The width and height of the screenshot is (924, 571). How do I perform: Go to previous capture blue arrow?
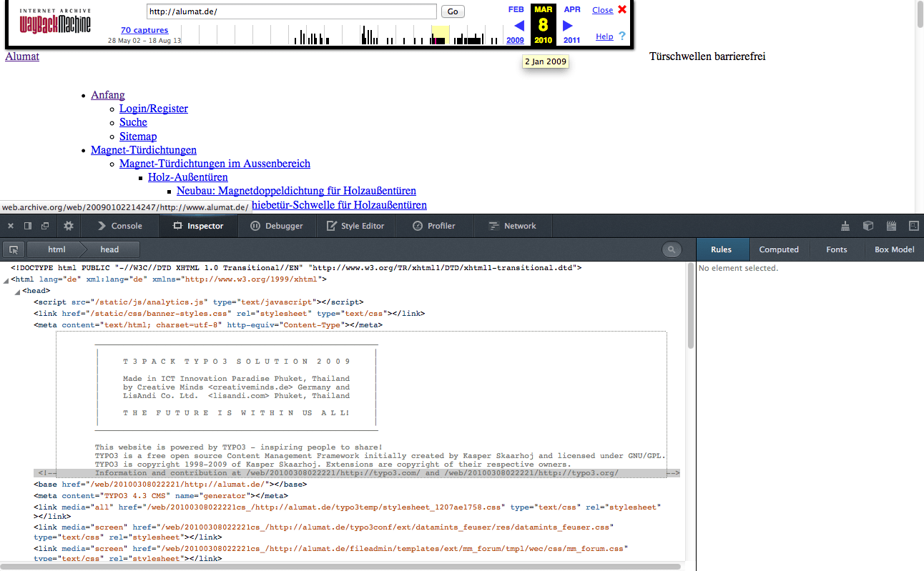[x=519, y=26]
